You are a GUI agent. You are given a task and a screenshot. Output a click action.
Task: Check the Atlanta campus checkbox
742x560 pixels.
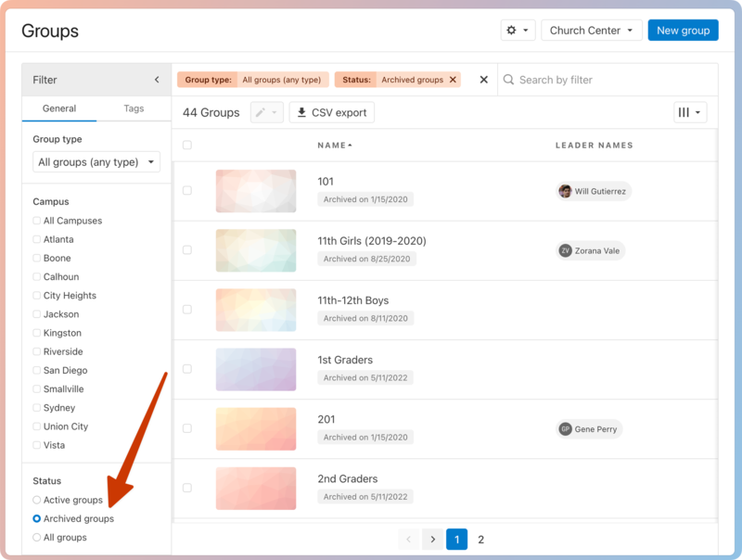(x=37, y=239)
